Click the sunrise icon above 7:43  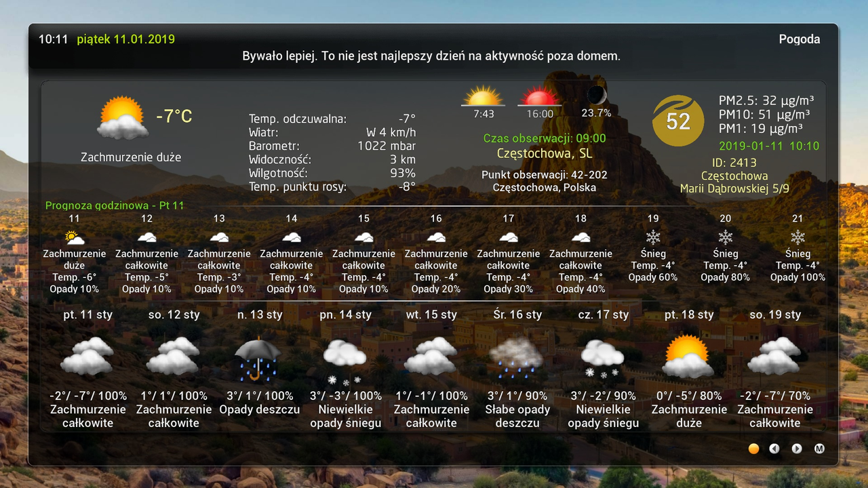484,96
